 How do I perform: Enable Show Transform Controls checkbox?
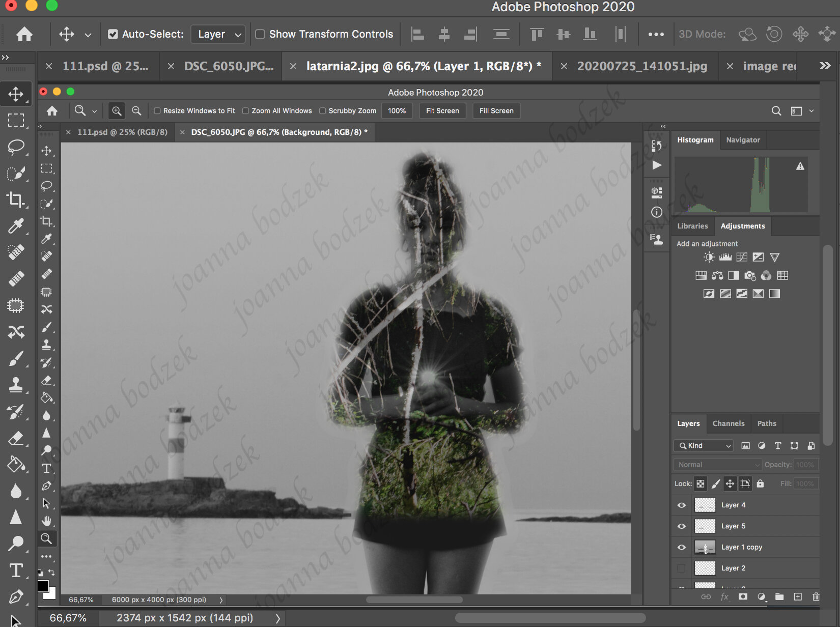tap(260, 34)
